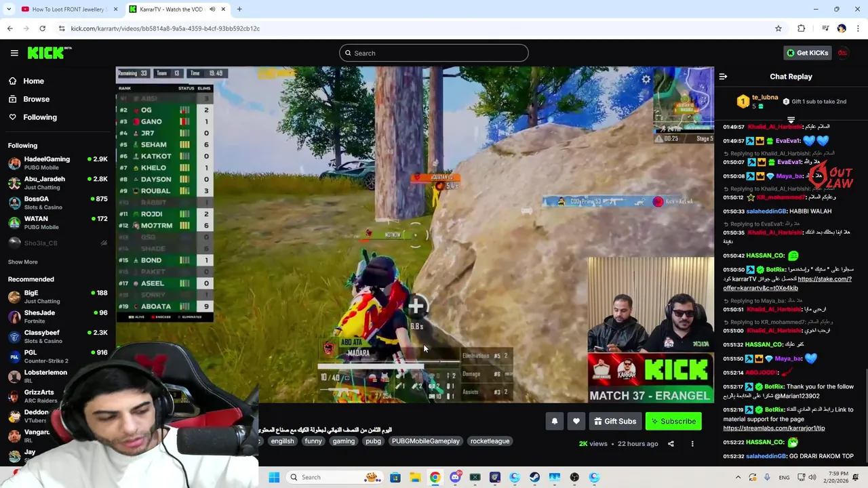This screenshot has width=868, height=488.
Task: Click the browser address bar URL
Action: [x=165, y=28]
